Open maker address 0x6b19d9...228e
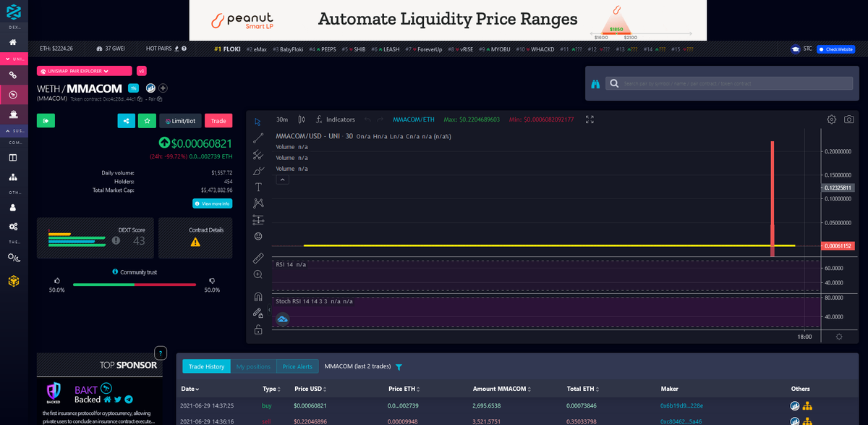This screenshot has height=425, width=868. point(681,405)
